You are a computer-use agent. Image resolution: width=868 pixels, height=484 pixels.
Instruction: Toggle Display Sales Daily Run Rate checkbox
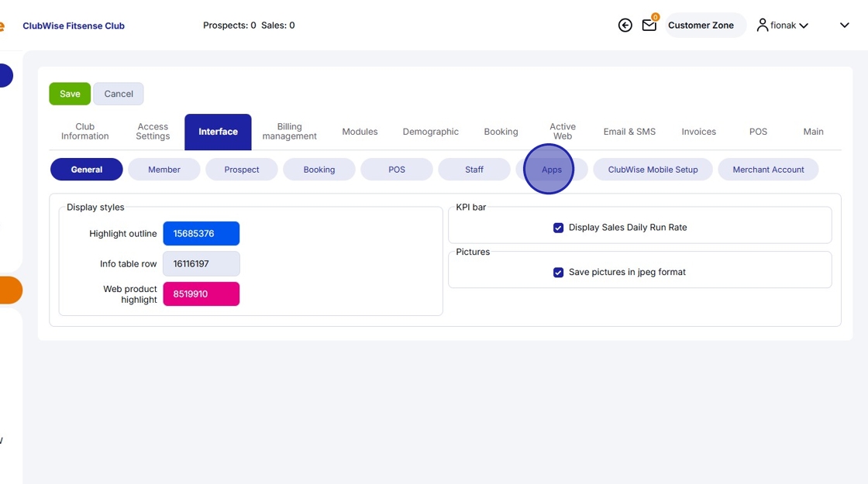point(558,228)
